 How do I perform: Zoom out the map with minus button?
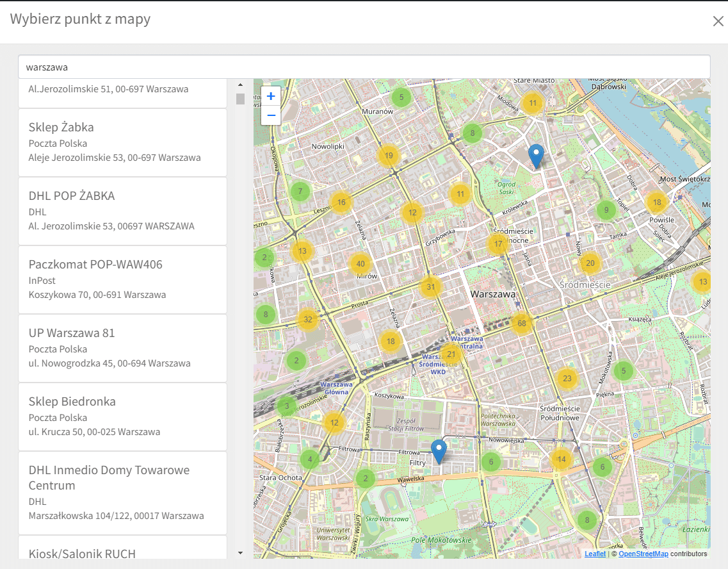click(271, 115)
